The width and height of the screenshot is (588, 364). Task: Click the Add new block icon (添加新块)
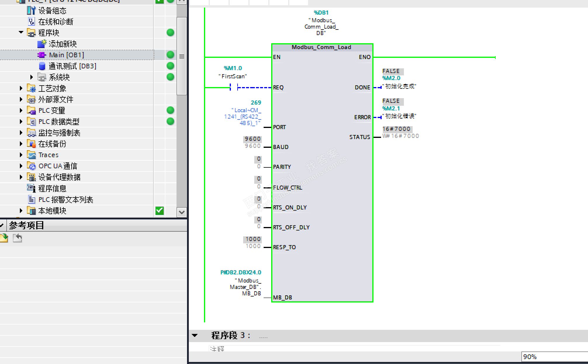[x=42, y=44]
